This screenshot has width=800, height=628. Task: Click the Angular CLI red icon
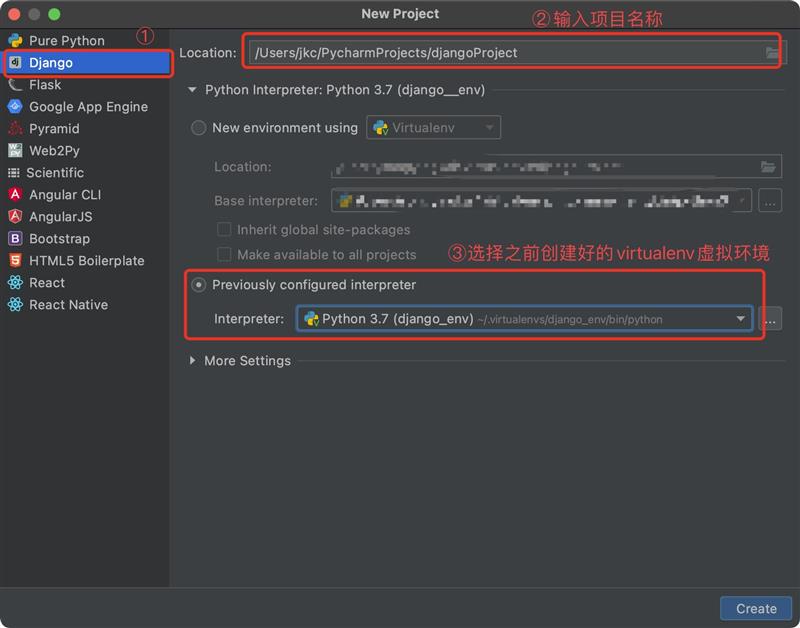coord(15,194)
